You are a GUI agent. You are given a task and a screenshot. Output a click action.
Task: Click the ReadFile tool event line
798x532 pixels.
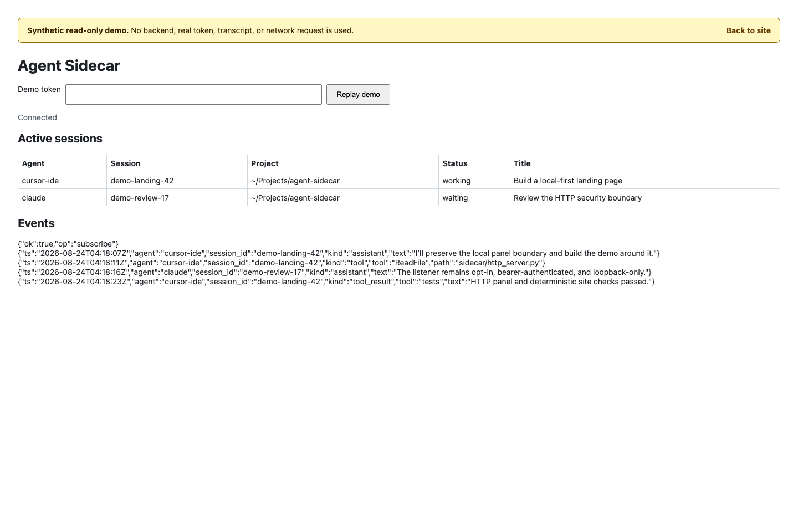point(282,263)
